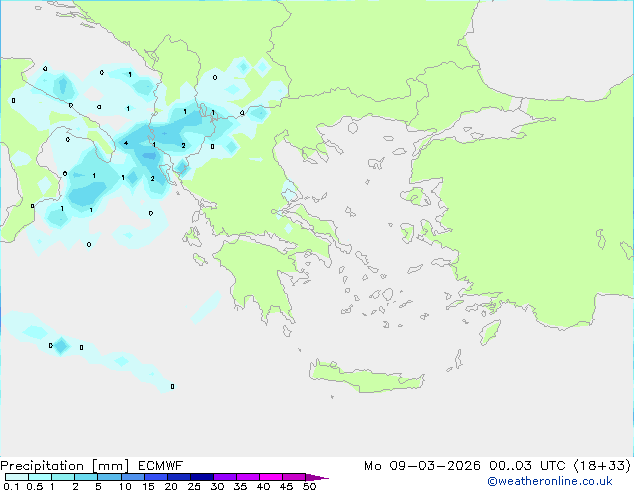Click the 'Precipitation [mm]' title label
This screenshot has width=634, height=490.
(65, 466)
